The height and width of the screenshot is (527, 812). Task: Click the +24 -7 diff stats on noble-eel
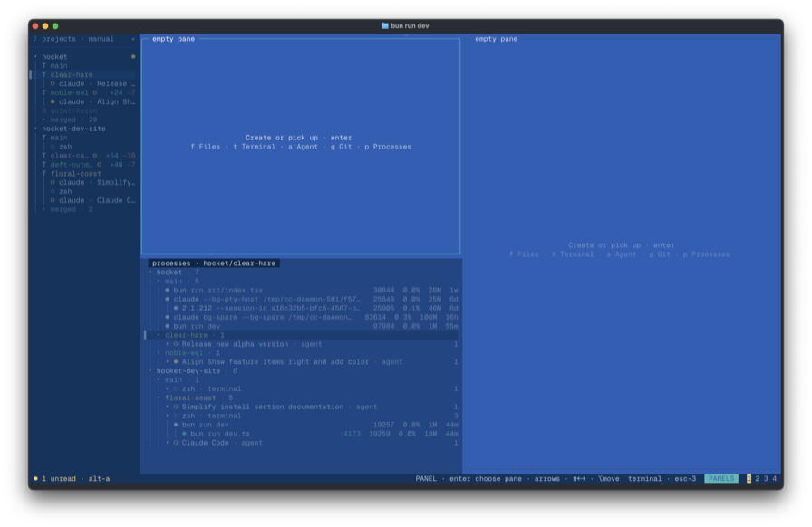point(122,92)
